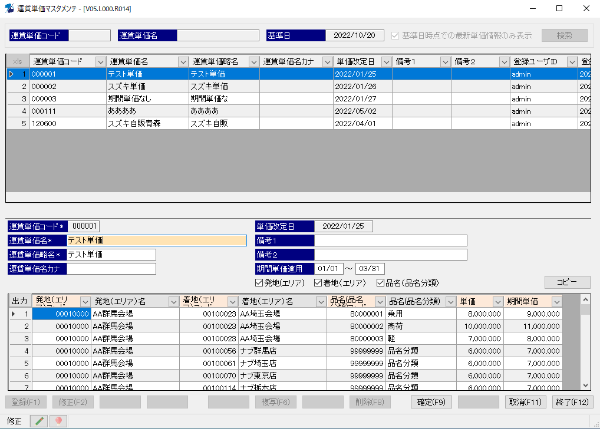Open the 運賃単価コード column filter dropdown
This screenshot has width=600, height=429.
[100, 62]
